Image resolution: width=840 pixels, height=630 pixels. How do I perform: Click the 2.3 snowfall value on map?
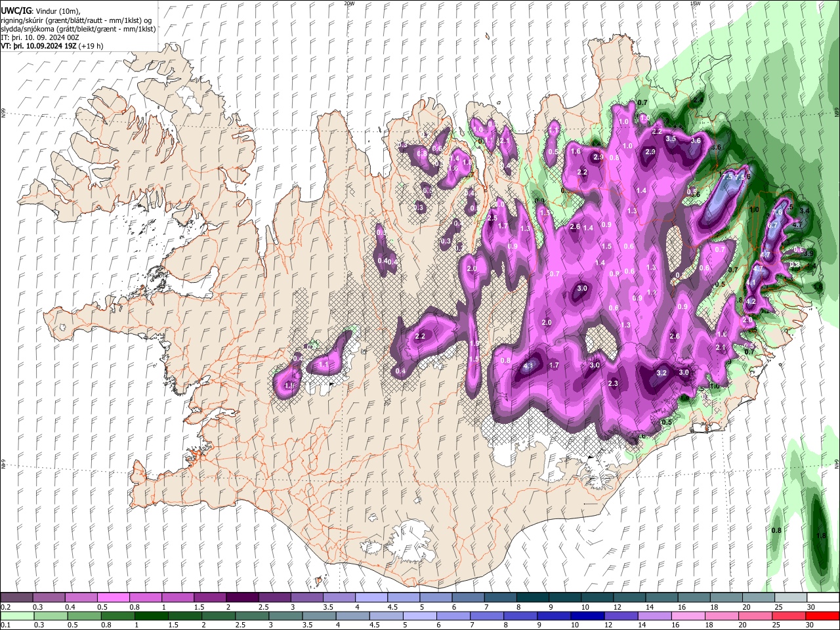(613, 383)
